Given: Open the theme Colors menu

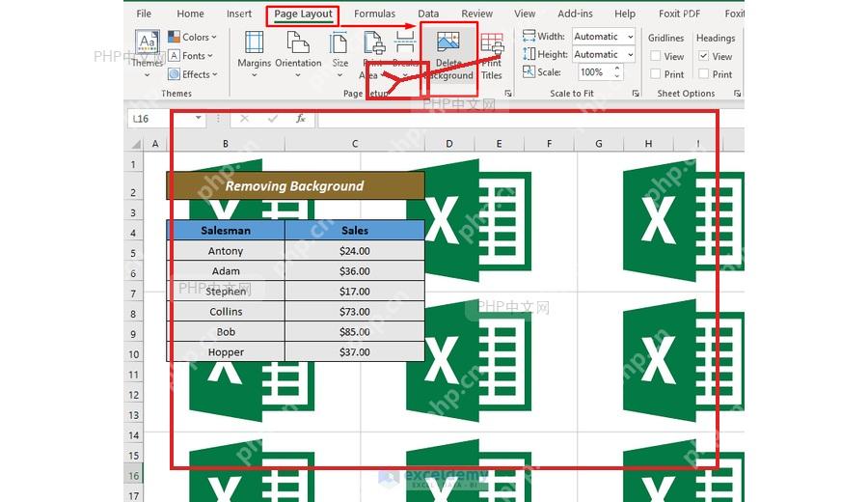Looking at the screenshot, I should pos(192,37).
